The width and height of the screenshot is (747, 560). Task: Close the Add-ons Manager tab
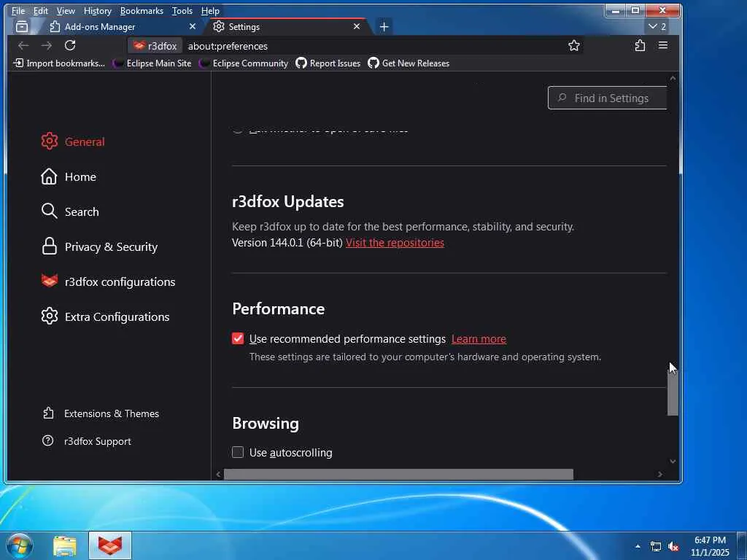[193, 27]
